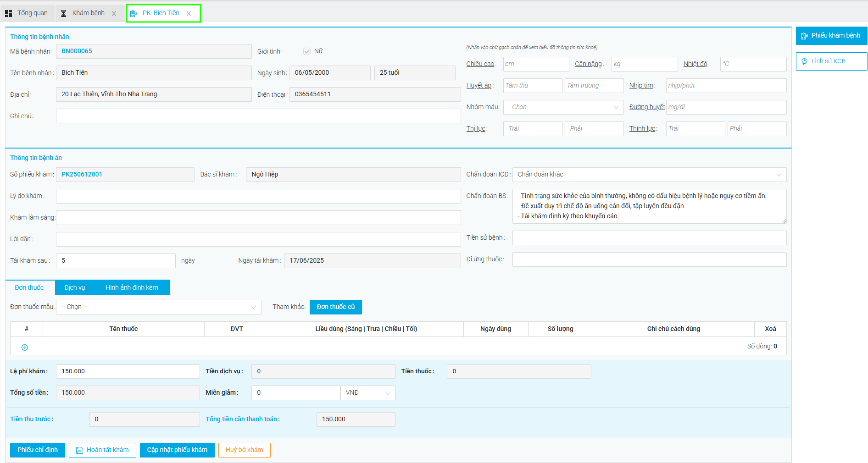Open the Đơn thuốc mẫu dropdown
Image resolution: width=868 pixels, height=463 pixels.
click(x=159, y=307)
